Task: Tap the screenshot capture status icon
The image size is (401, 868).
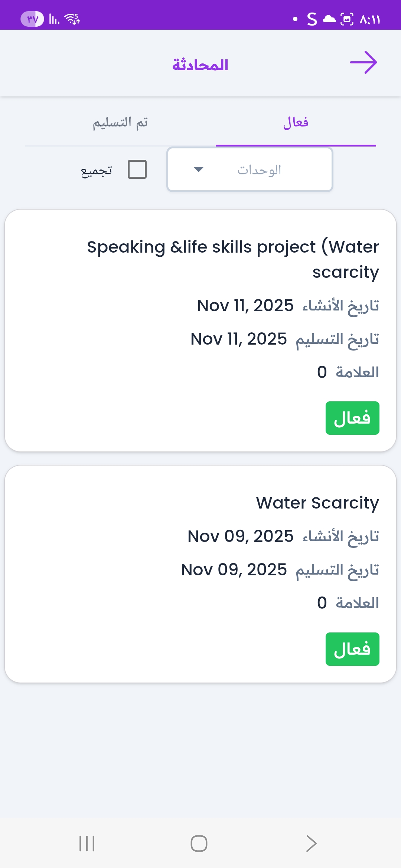Action: pyautogui.click(x=347, y=19)
